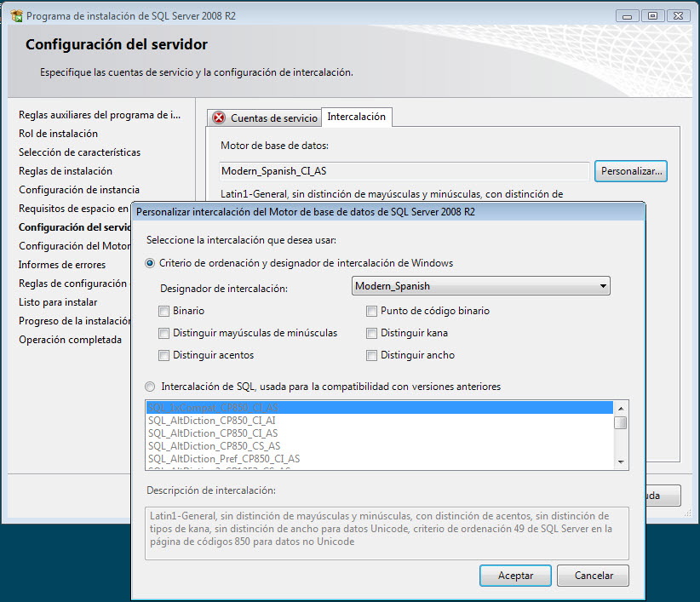Enable the Binario checkbox
The height and width of the screenshot is (602, 700).
[x=164, y=311]
